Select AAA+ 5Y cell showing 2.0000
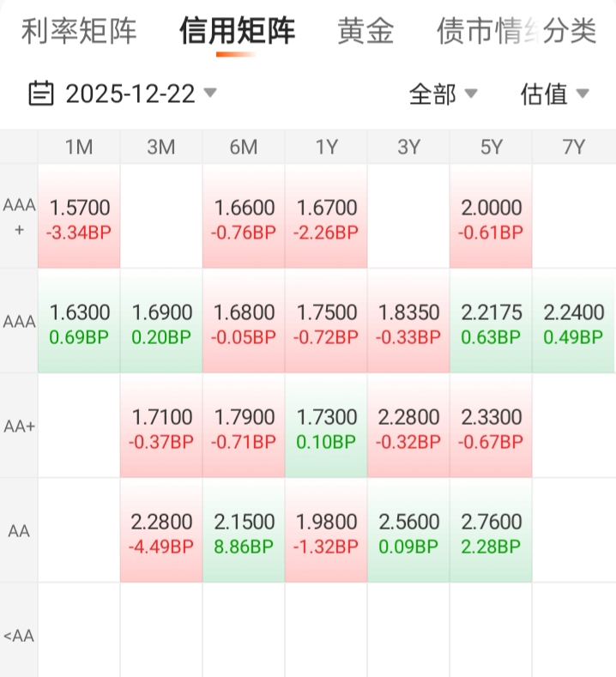 pyautogui.click(x=491, y=218)
